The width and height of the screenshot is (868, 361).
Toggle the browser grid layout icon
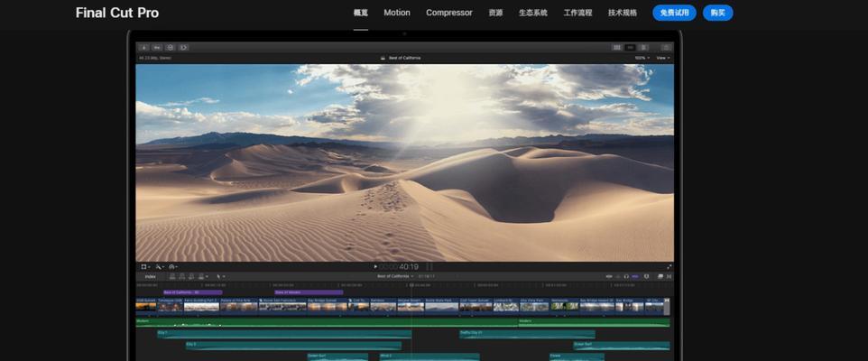point(616,48)
